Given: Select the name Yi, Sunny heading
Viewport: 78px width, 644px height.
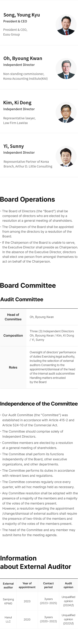Looking at the screenshot, I should [x=14, y=146].
